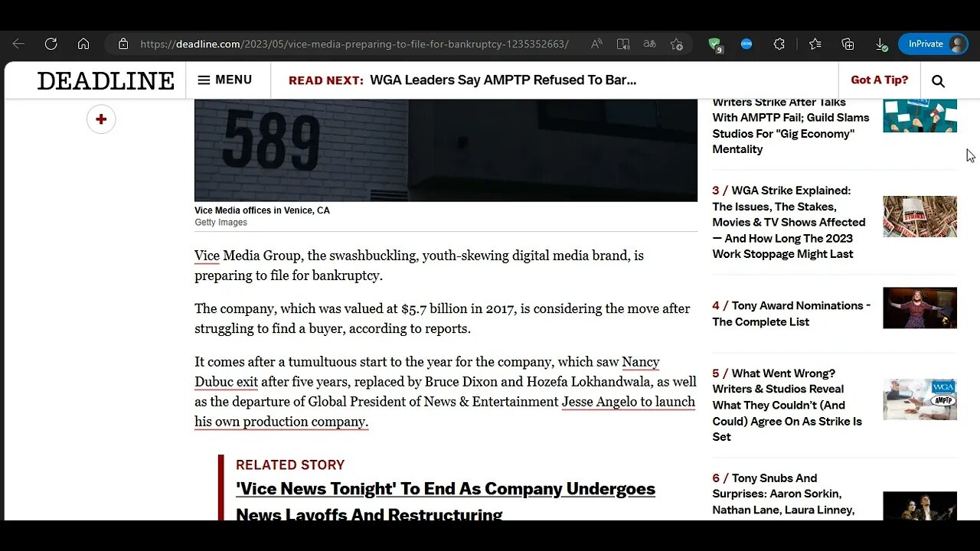This screenshot has width=980, height=551.
Task: Click the Got A Tip? link
Action: (x=879, y=80)
